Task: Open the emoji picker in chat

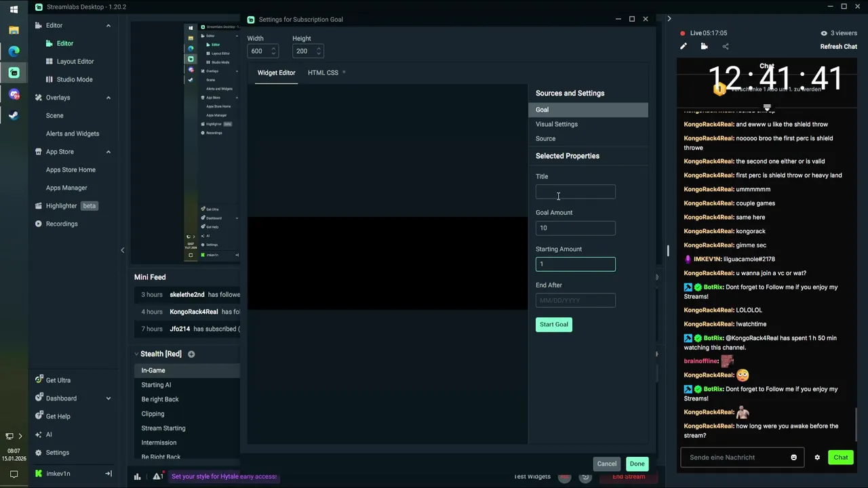Action: click(x=793, y=457)
